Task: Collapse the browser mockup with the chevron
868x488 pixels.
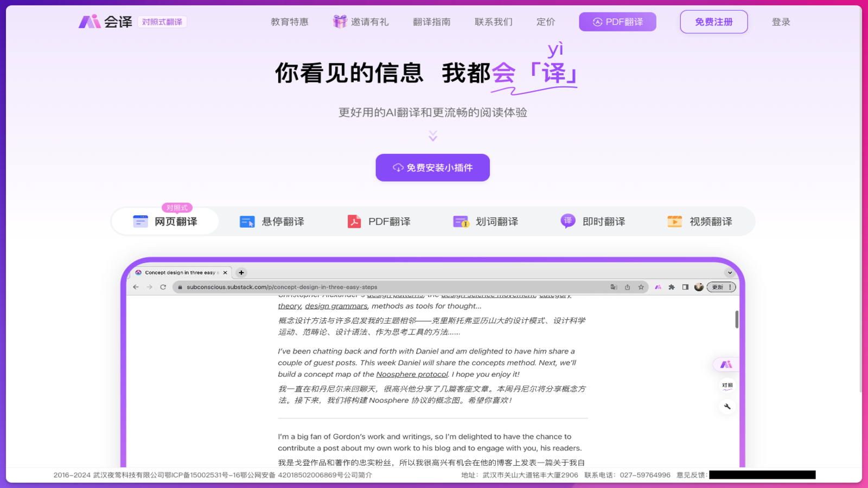Action: pyautogui.click(x=730, y=273)
